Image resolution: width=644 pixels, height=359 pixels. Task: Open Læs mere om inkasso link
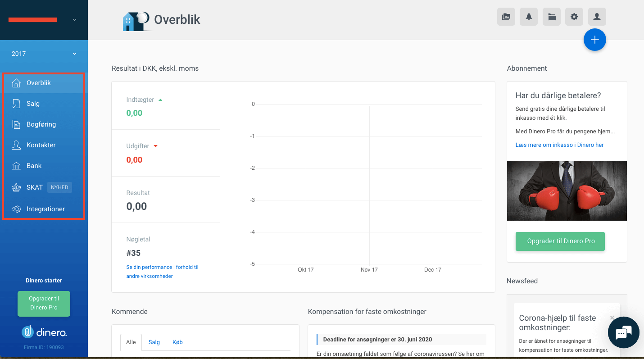click(559, 145)
